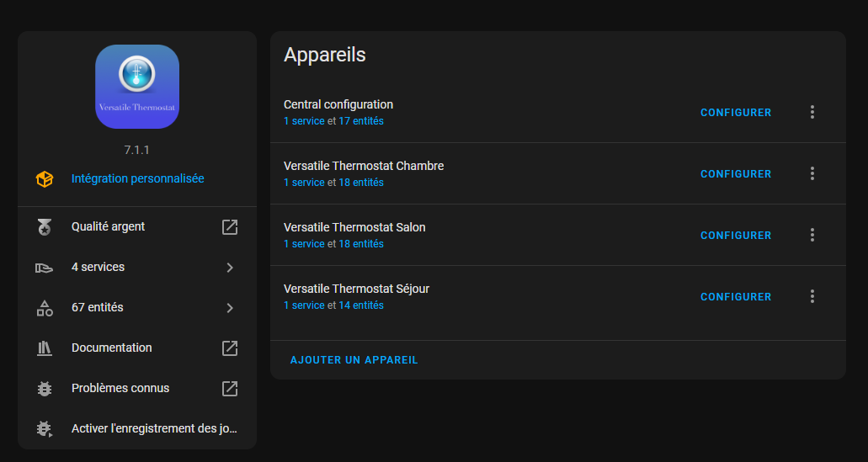This screenshot has width=868, height=462.
Task: Expand the 67 entités chevron
Action: click(x=230, y=308)
